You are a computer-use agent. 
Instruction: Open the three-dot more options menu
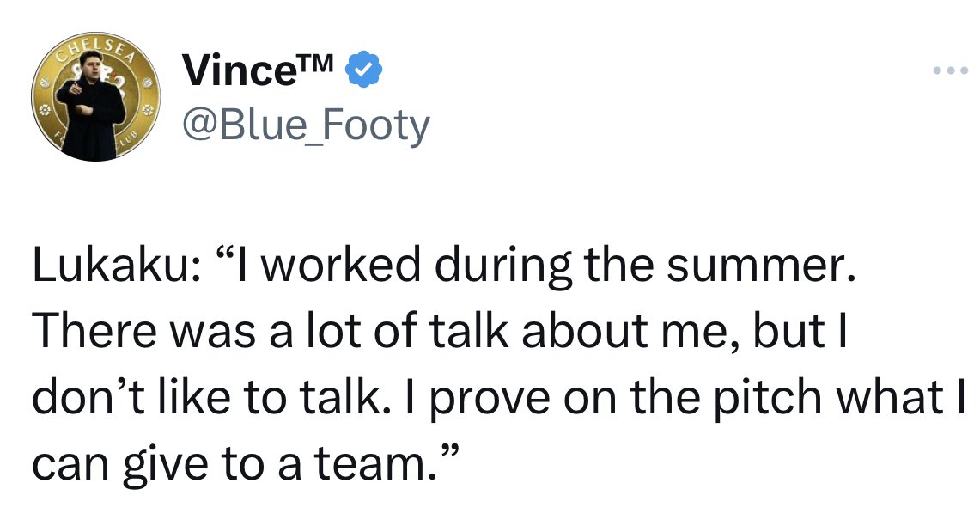[x=950, y=70]
